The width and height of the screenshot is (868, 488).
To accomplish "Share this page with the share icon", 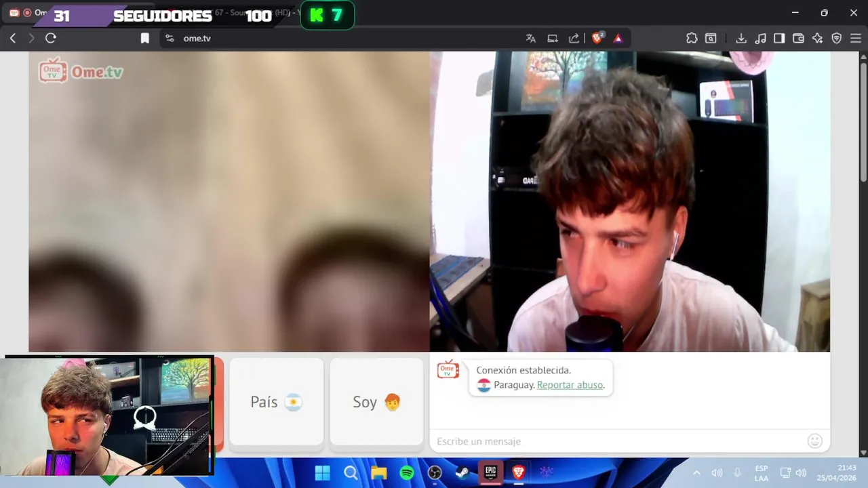I will (574, 39).
